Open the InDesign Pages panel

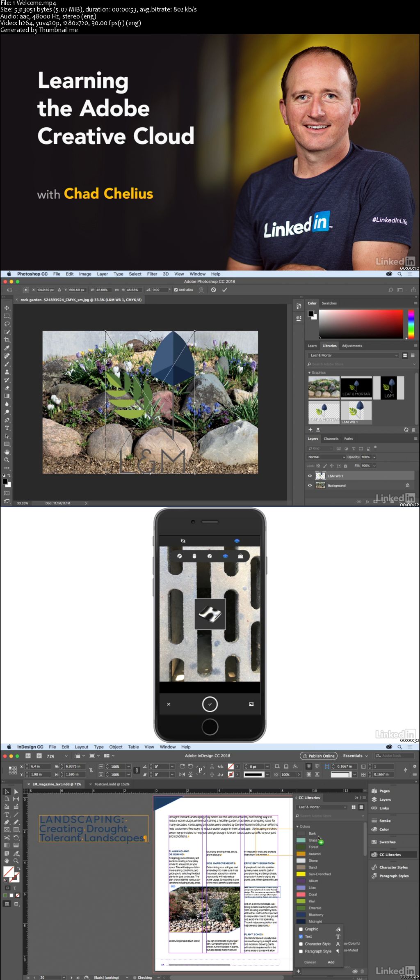381,791
